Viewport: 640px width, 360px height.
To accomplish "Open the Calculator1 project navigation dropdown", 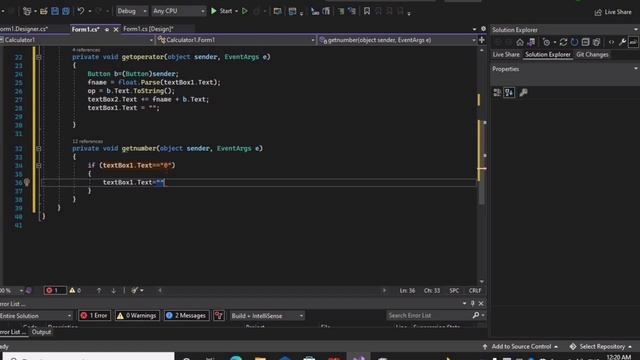I will tap(77, 40).
